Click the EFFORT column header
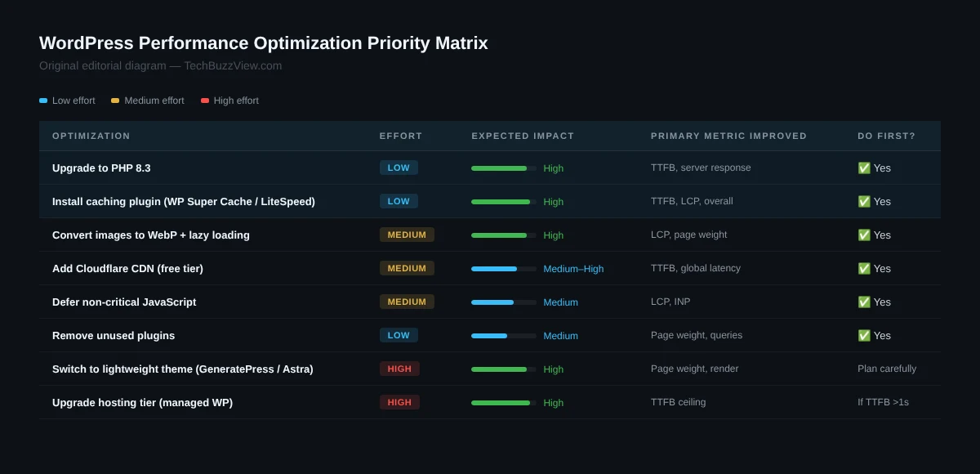The image size is (980, 474). pos(401,136)
